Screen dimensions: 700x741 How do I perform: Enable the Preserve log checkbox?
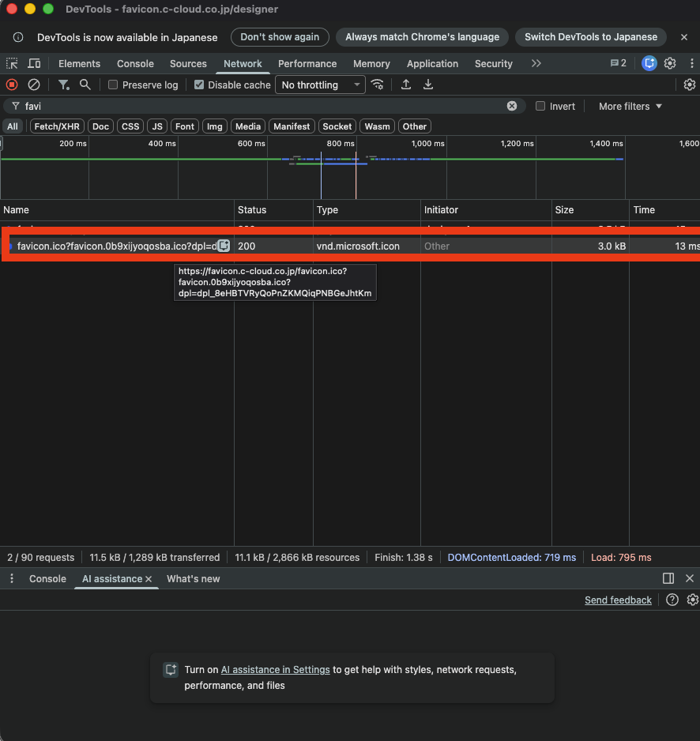pyautogui.click(x=113, y=85)
